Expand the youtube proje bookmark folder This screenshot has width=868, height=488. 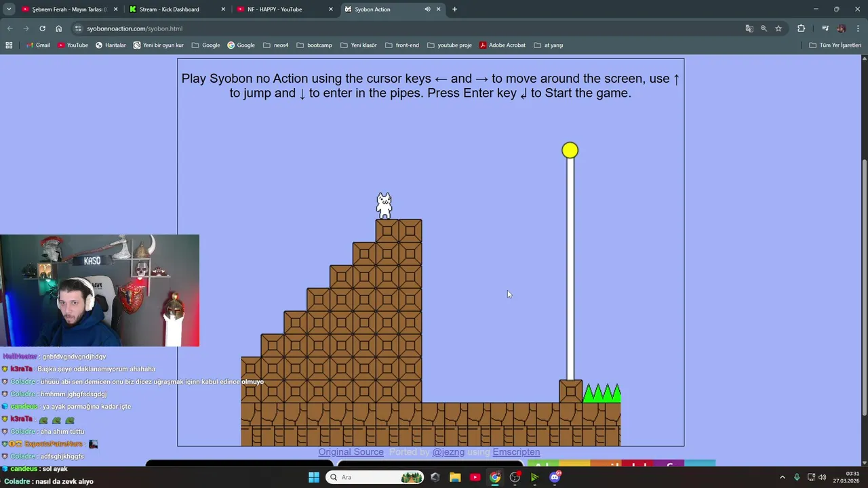coord(450,45)
